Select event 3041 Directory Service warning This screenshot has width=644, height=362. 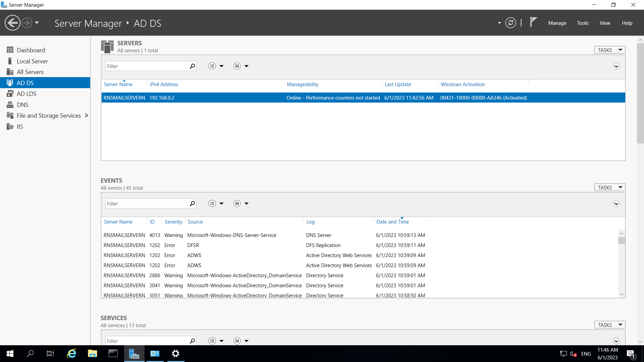(x=360, y=286)
